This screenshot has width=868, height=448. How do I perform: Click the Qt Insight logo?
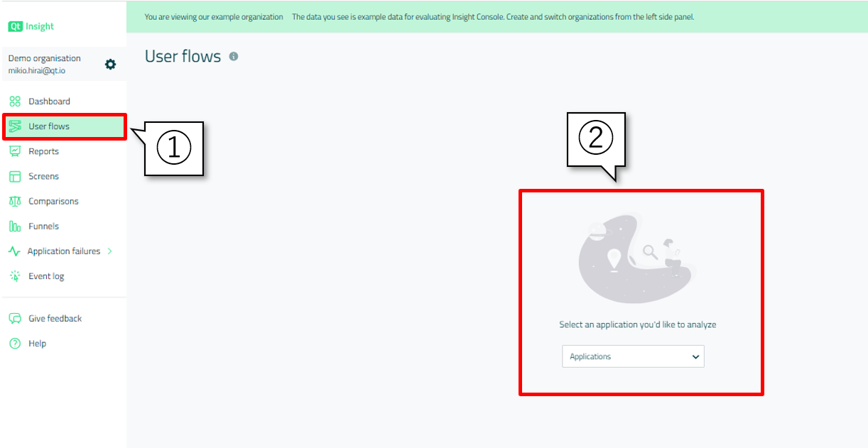click(31, 26)
